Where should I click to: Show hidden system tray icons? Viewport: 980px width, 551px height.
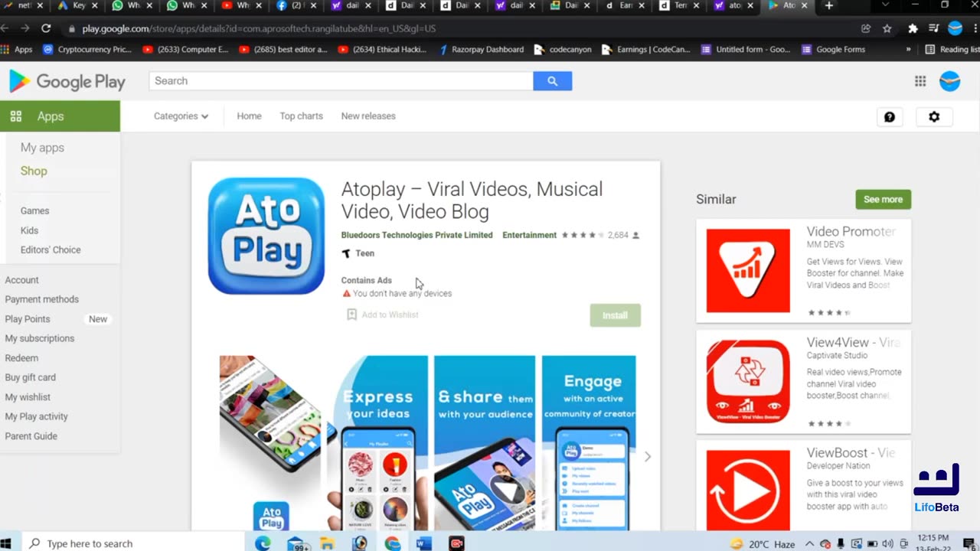[809, 544]
